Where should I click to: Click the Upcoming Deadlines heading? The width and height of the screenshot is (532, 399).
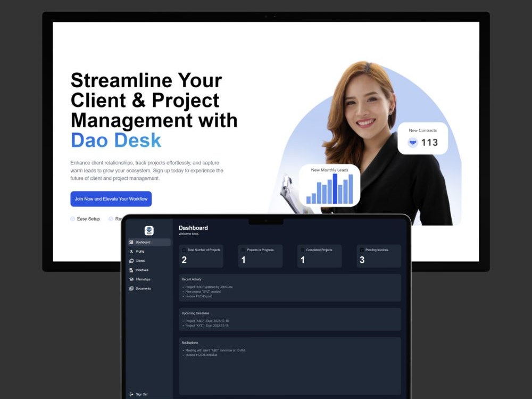click(x=195, y=313)
